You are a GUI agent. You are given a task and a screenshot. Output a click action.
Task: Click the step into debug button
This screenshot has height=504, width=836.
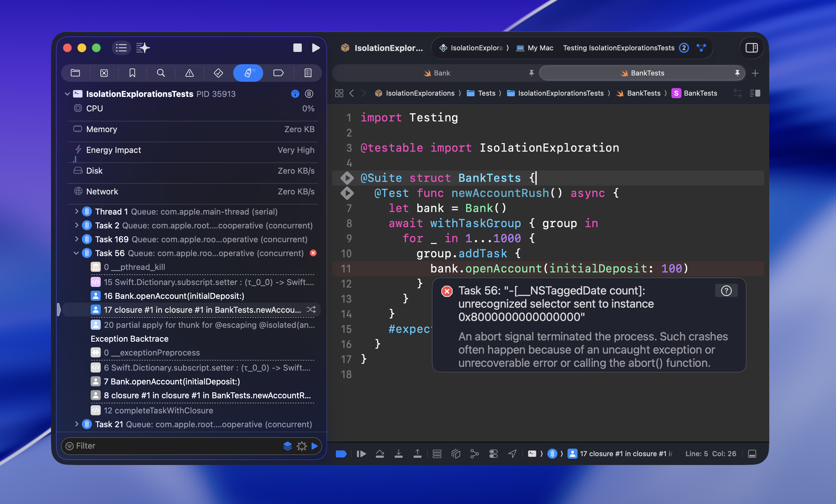(x=399, y=453)
